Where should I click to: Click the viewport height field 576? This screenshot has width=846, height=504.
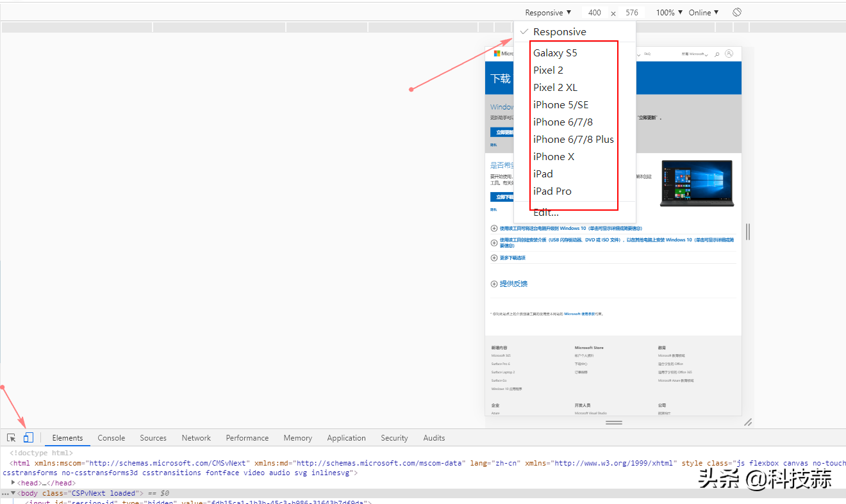(x=632, y=12)
